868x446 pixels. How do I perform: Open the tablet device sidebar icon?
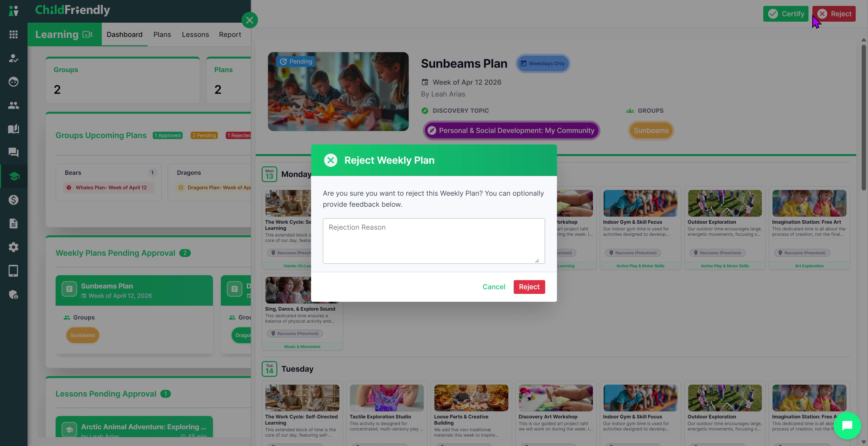tap(14, 271)
